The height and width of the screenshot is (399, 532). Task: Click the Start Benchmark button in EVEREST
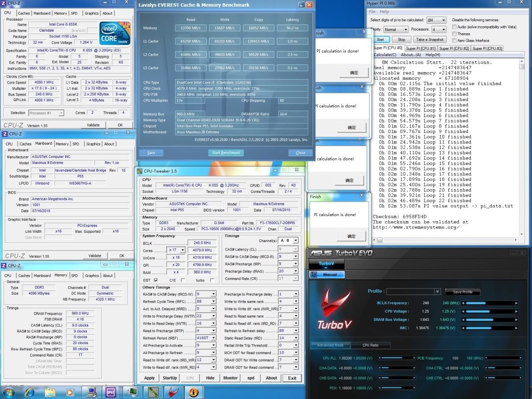click(226, 153)
